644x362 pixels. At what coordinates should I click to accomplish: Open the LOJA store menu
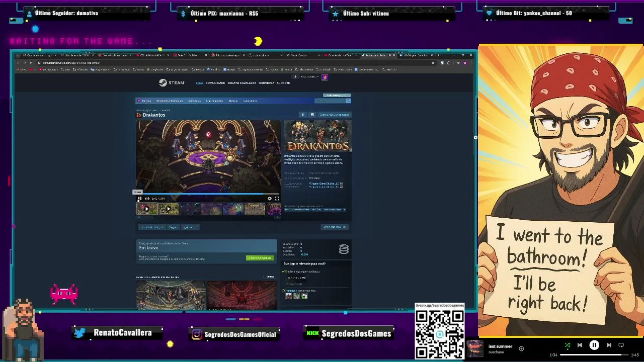click(199, 83)
